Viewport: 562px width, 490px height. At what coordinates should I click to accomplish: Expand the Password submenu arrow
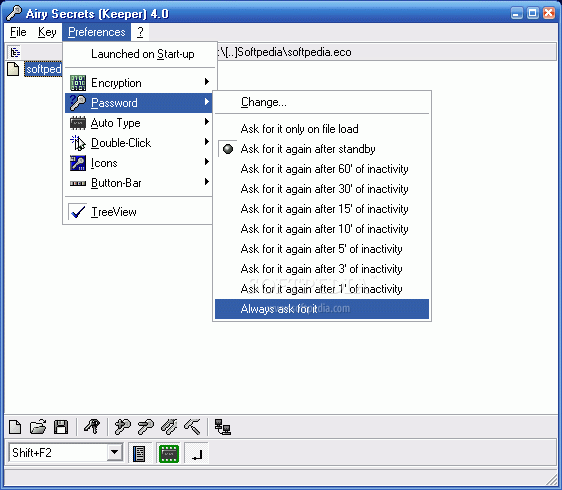pos(206,102)
